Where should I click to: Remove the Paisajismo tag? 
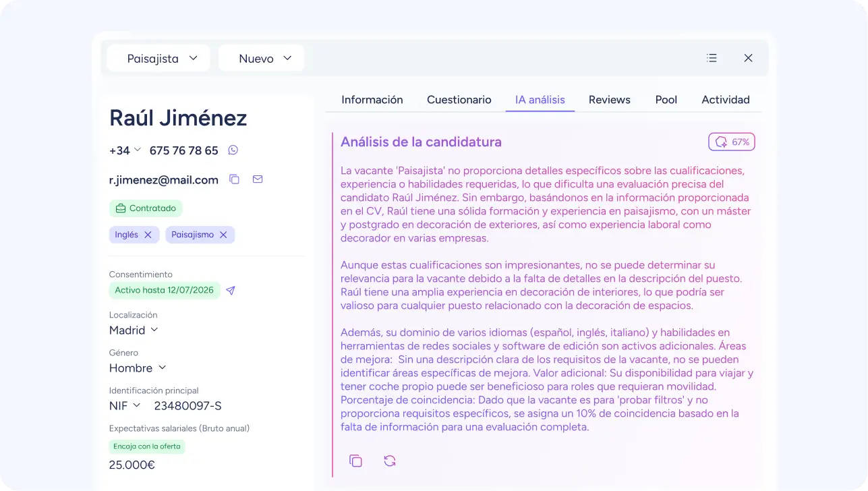pyautogui.click(x=223, y=235)
